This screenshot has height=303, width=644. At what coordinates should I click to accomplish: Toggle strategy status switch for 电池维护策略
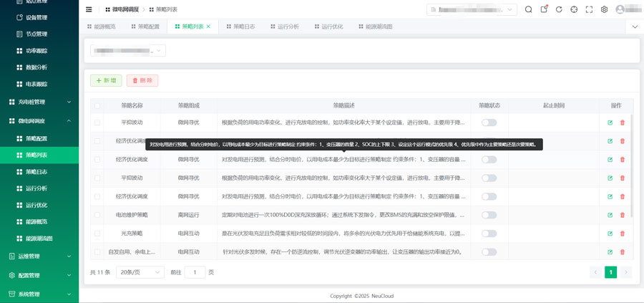click(x=489, y=215)
